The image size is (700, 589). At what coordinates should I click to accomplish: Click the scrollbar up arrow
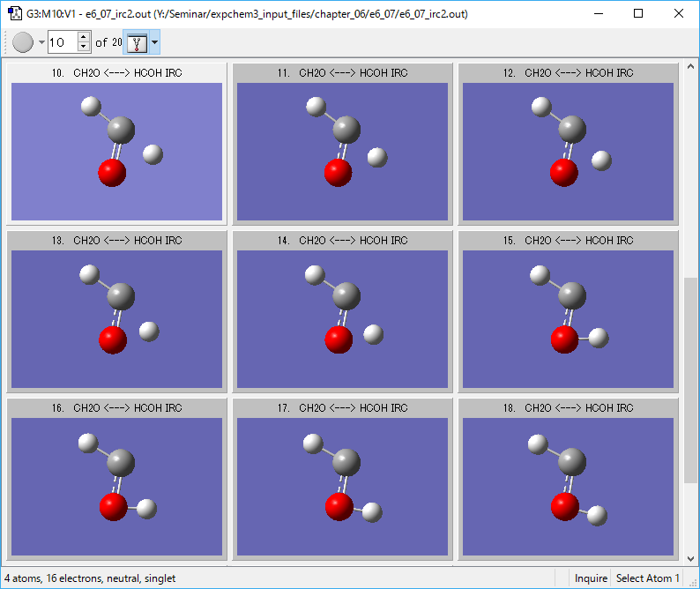(690, 66)
